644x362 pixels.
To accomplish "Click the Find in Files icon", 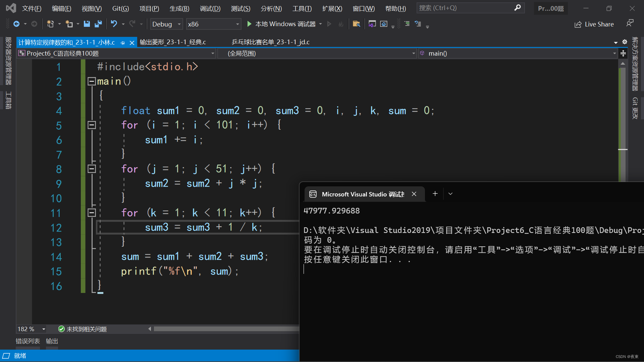I will click(356, 24).
